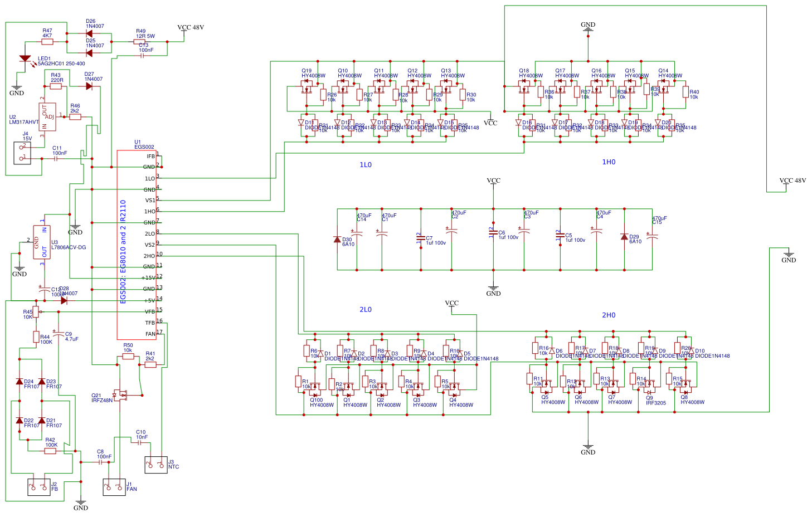Click the J3 NTC connector
Image resolution: width=812 pixels, height=517 pixels.
pyautogui.click(x=156, y=465)
